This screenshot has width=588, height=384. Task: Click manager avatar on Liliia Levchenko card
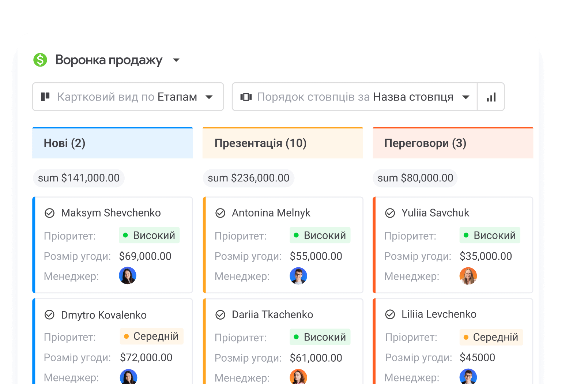pyautogui.click(x=468, y=376)
